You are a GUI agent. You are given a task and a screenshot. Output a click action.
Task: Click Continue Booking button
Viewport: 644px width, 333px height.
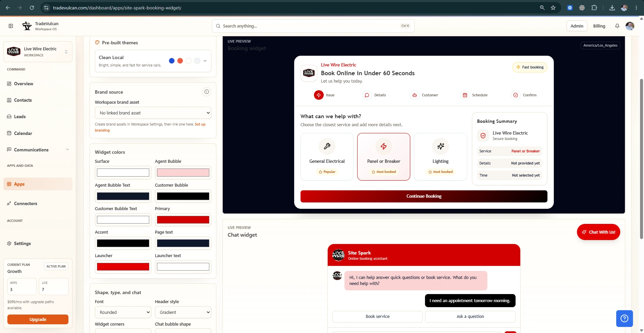click(x=424, y=196)
